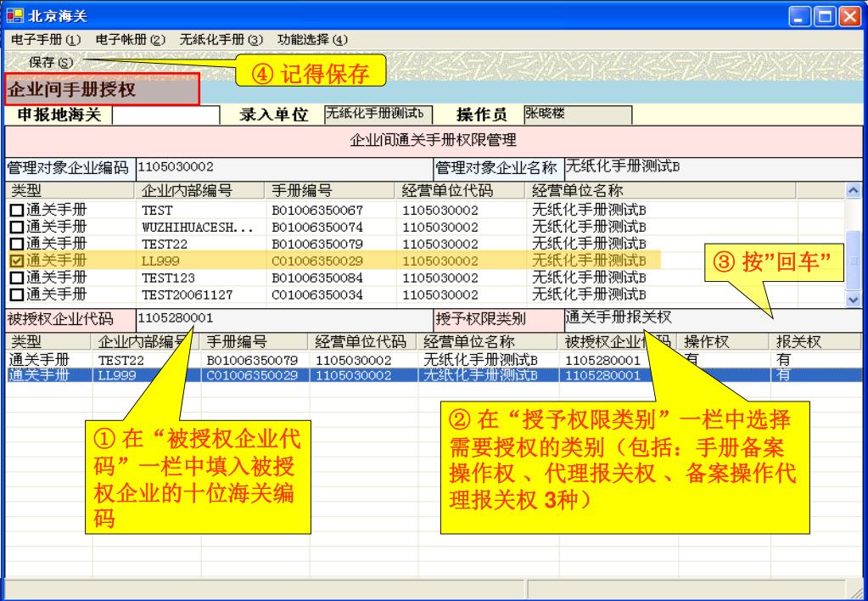Open the 电子帐册(2) menu
The height and width of the screenshot is (601, 868).
click(x=130, y=39)
